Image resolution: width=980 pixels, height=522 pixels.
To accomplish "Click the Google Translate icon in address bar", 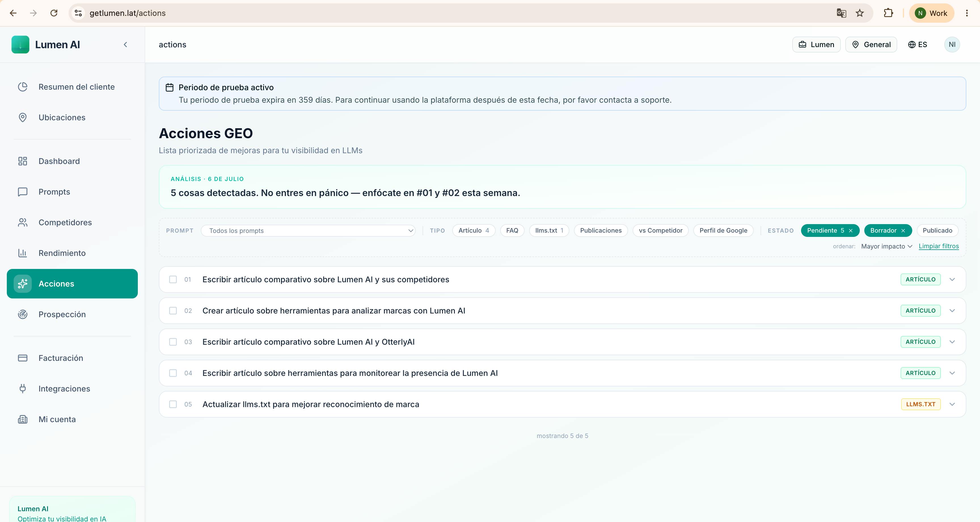I will pos(841,13).
